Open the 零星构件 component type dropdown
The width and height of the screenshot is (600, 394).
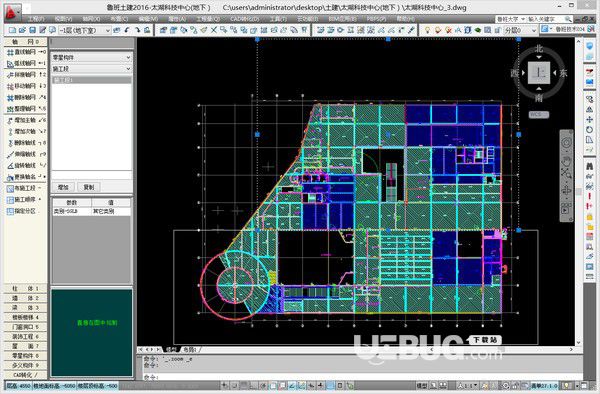91,57
